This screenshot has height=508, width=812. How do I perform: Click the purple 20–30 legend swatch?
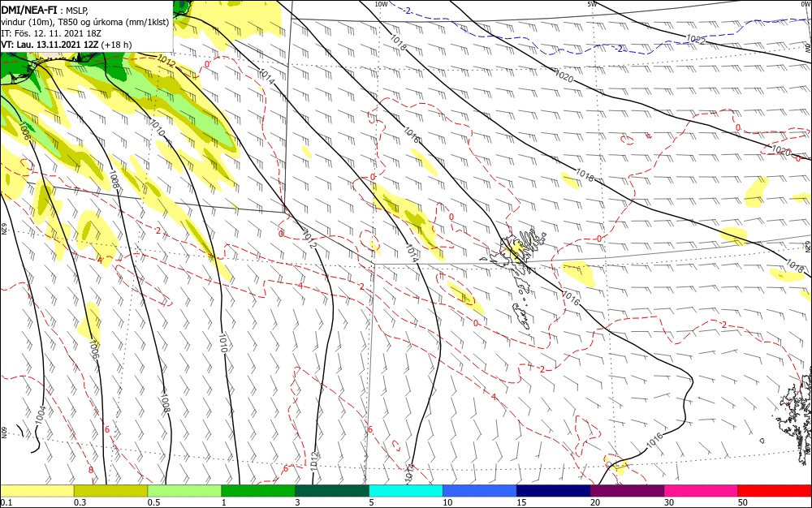tap(627, 491)
